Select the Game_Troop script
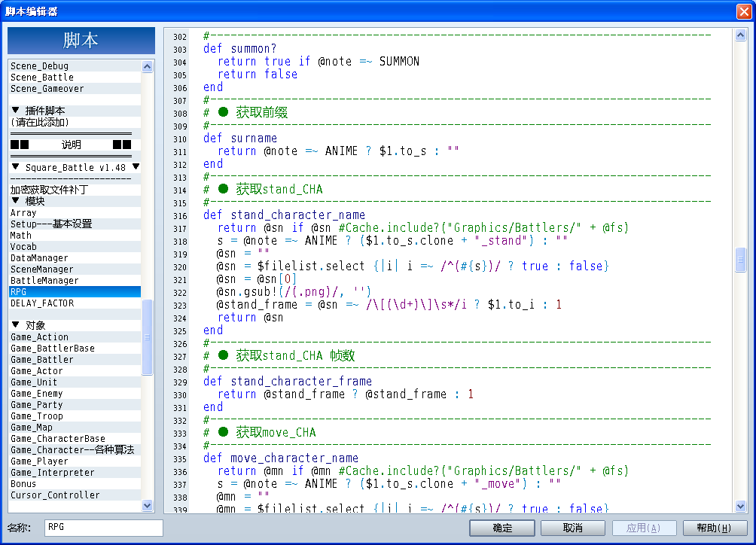The height and width of the screenshot is (545, 756). pyautogui.click(x=75, y=416)
